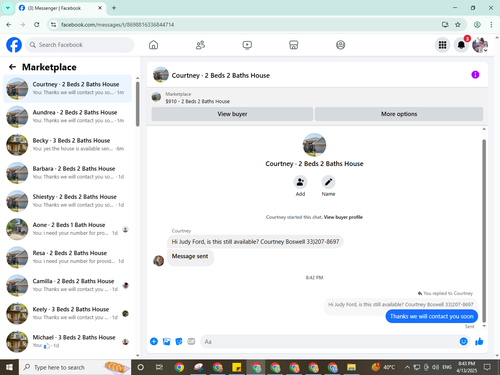Image resolution: width=500 pixels, height=375 pixels.
Task: Reload the page in Chrome
Action: [37, 25]
